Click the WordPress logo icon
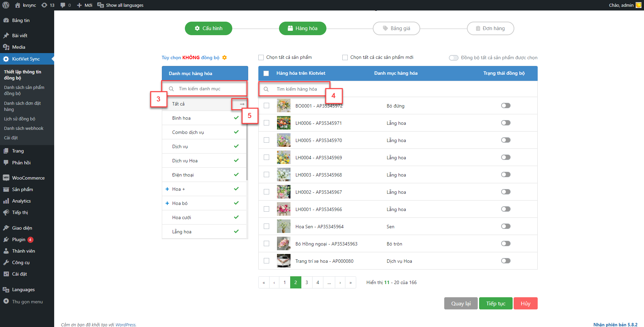644x327 pixels. (x=6, y=5)
